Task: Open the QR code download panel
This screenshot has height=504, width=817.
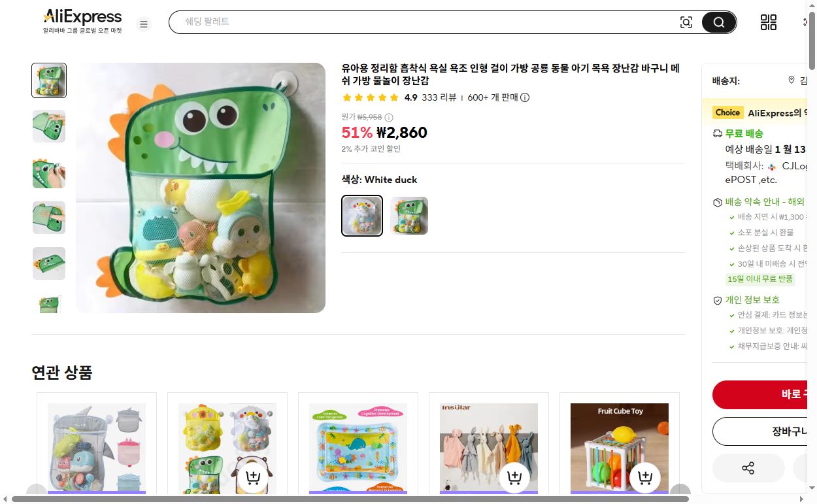Action: 769,22
